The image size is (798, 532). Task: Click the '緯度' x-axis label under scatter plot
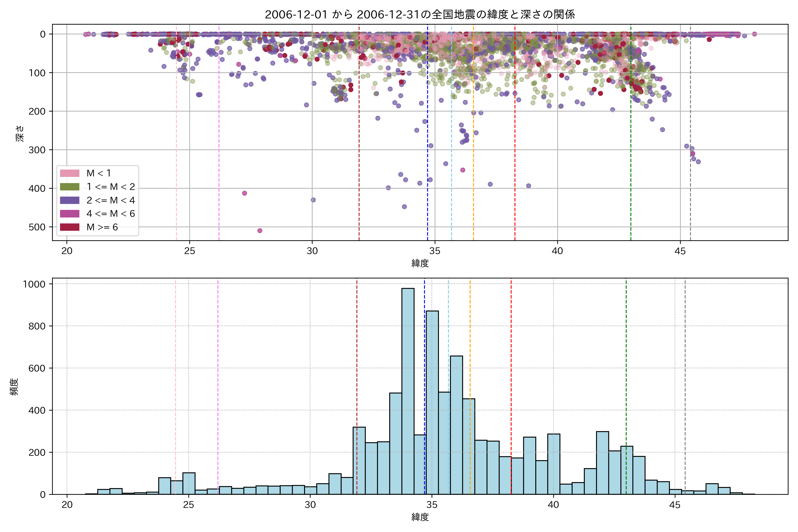[420, 263]
